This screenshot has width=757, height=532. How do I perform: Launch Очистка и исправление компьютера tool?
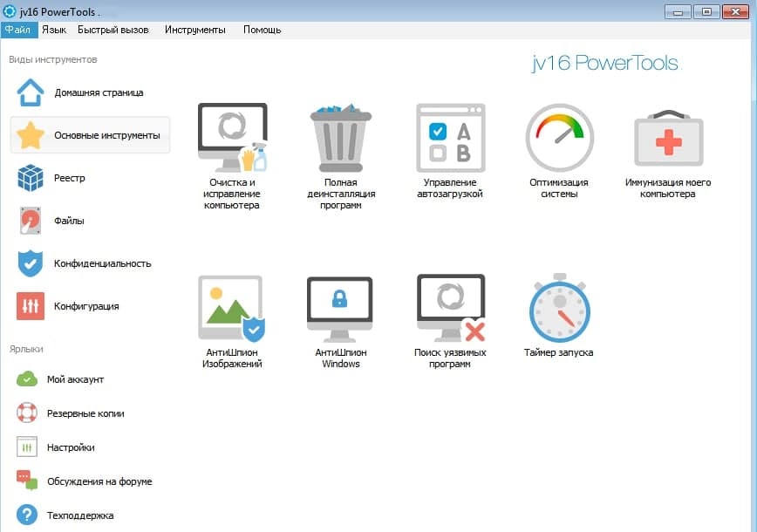[x=232, y=138]
